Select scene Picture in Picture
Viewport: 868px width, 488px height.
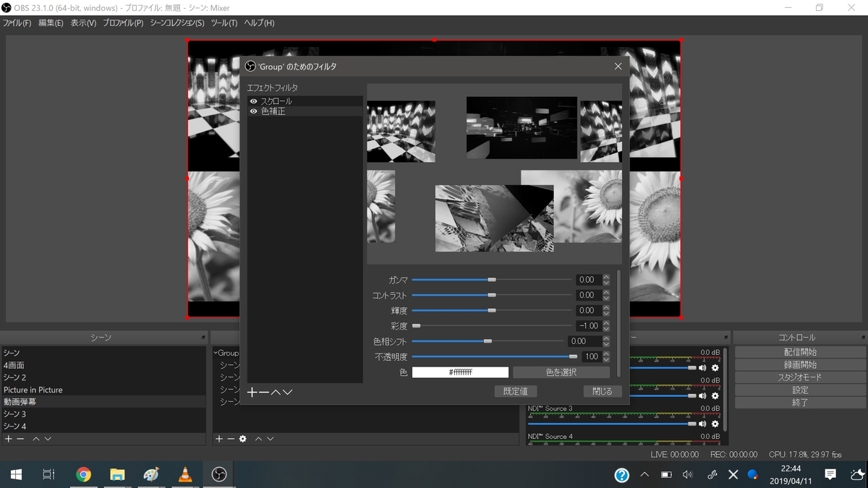coord(103,390)
